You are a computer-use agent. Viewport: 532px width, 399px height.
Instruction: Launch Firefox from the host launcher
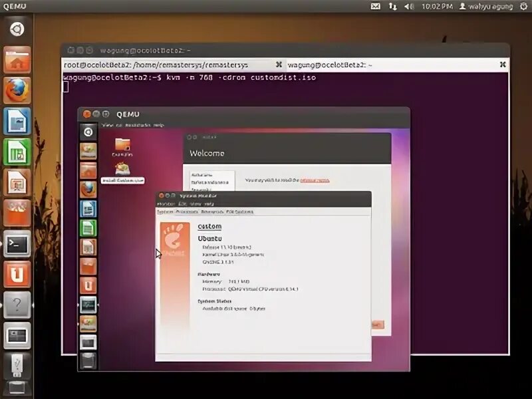coord(17,90)
